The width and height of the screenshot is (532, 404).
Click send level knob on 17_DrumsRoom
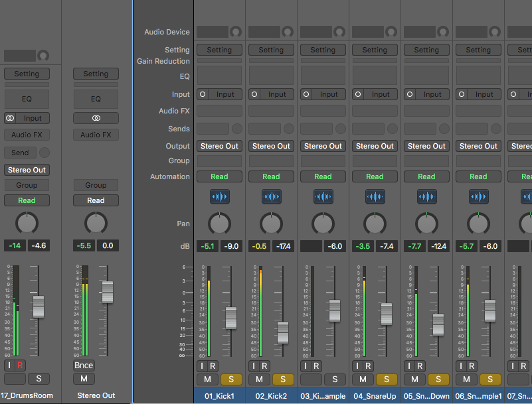click(44, 153)
